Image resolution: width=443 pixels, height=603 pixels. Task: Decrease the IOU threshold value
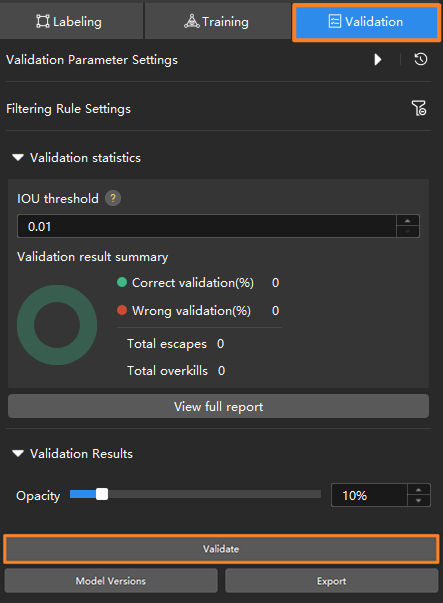click(408, 232)
